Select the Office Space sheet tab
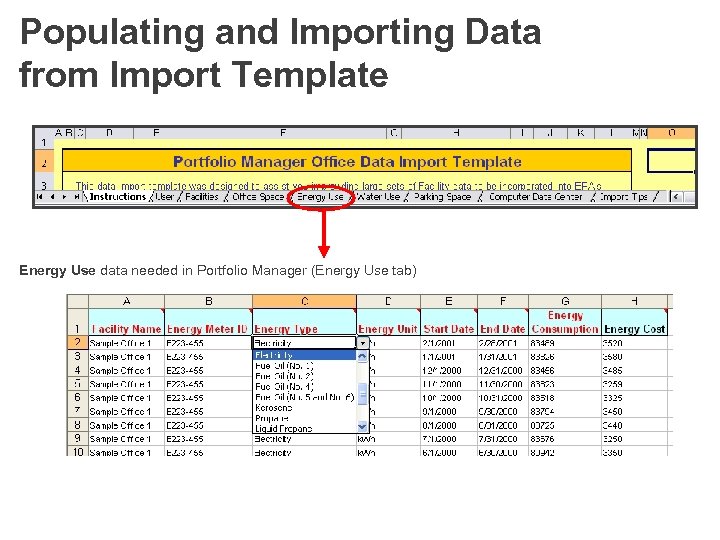The image size is (720, 540). [258, 197]
